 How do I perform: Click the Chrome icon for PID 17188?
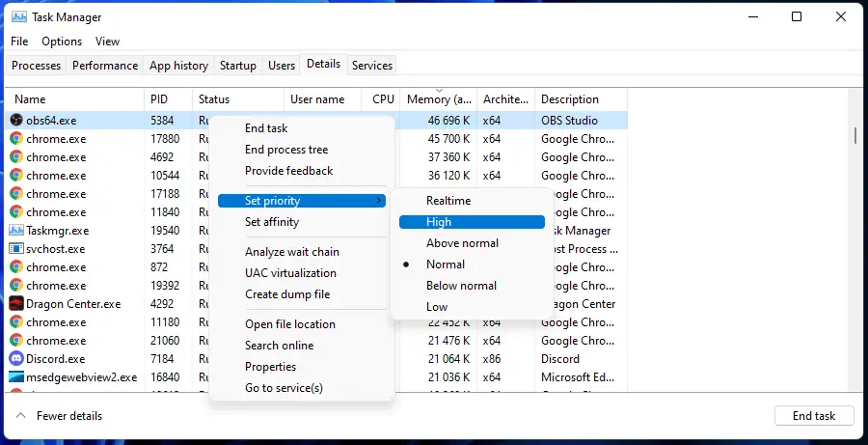16,193
